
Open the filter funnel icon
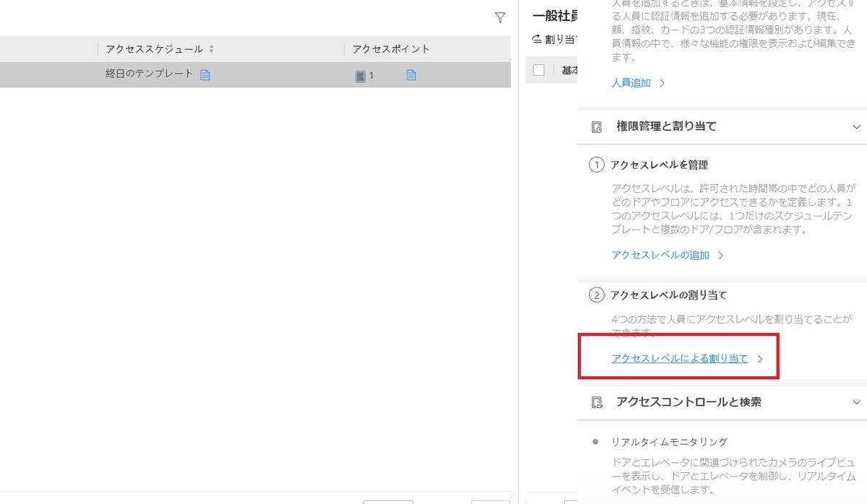coord(499,18)
